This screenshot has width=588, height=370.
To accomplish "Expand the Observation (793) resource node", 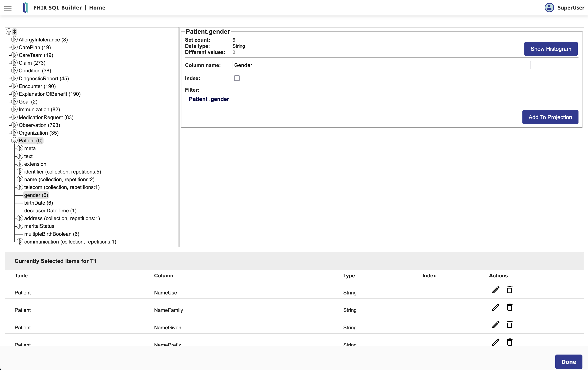I will (x=14, y=125).
